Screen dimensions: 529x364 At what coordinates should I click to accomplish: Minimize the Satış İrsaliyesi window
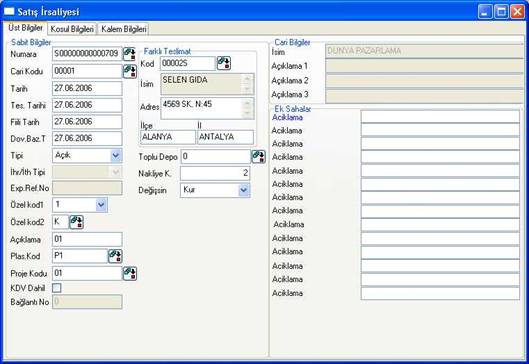tap(485, 12)
